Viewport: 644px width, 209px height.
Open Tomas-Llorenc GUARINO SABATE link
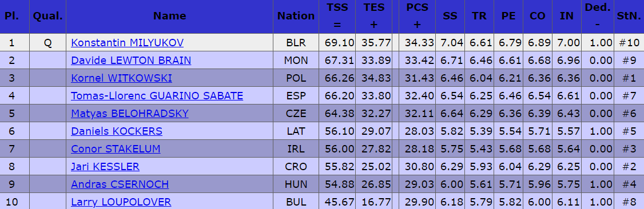pos(157,95)
